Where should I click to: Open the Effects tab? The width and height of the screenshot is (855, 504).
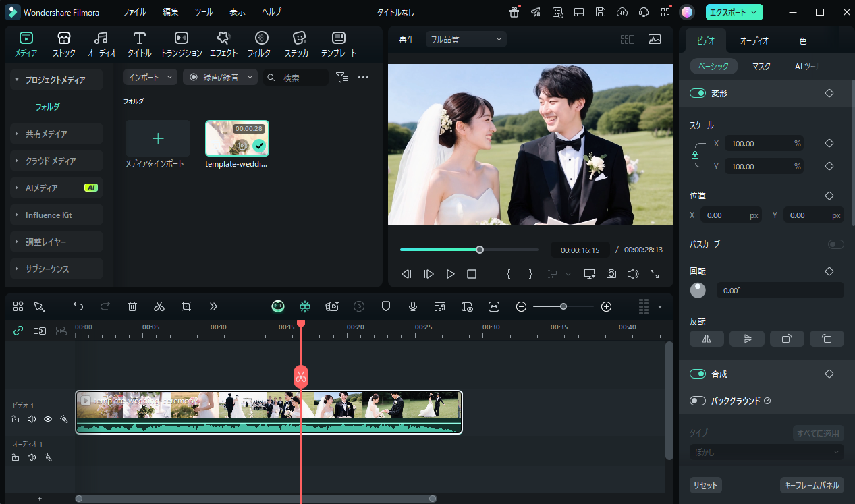point(223,44)
